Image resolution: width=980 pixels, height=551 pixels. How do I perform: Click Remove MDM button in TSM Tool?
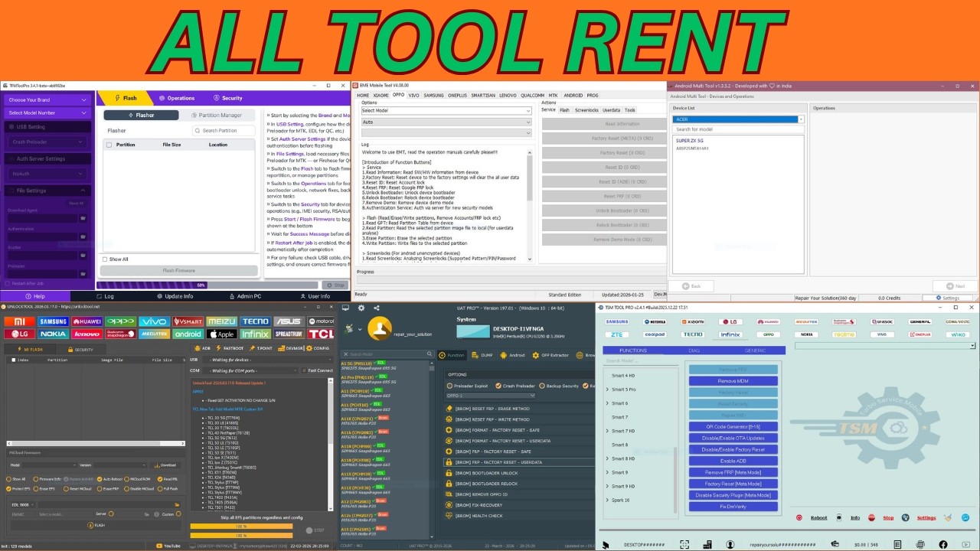[733, 381]
